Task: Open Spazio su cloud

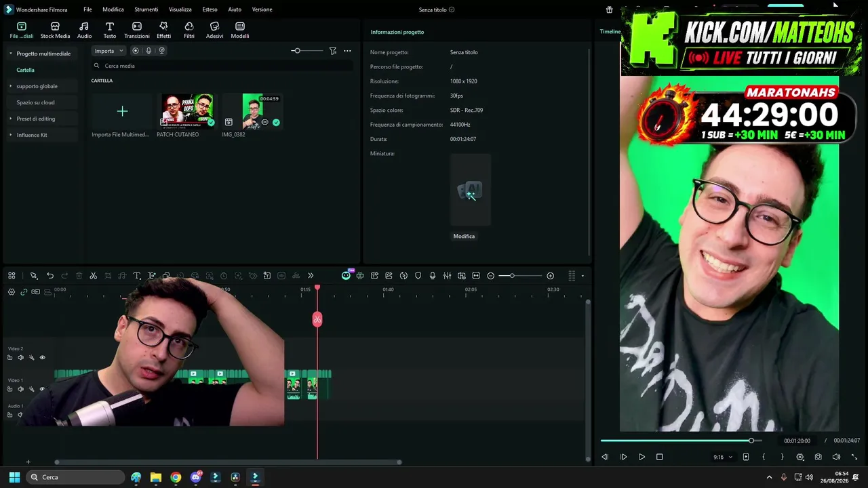Action: [x=35, y=102]
